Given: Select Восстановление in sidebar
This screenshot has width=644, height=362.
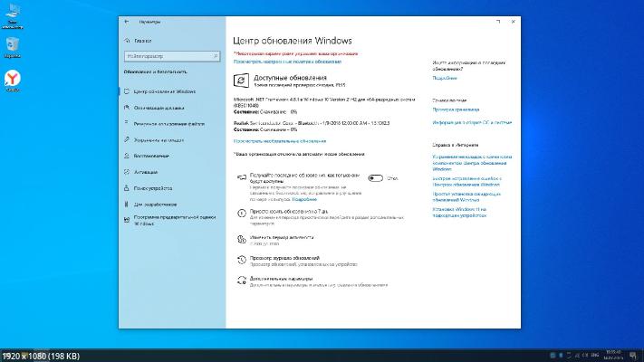Looking at the screenshot, I should pos(151,156).
